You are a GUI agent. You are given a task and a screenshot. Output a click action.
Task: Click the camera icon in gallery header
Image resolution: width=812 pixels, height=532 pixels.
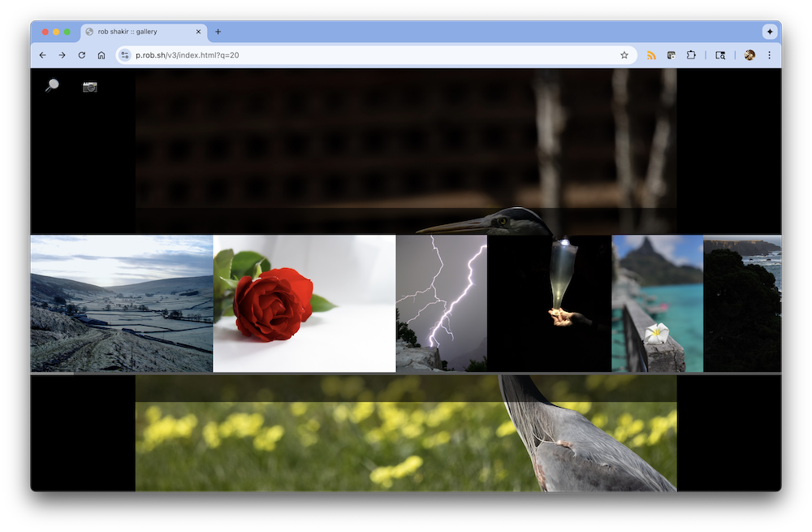click(x=90, y=87)
